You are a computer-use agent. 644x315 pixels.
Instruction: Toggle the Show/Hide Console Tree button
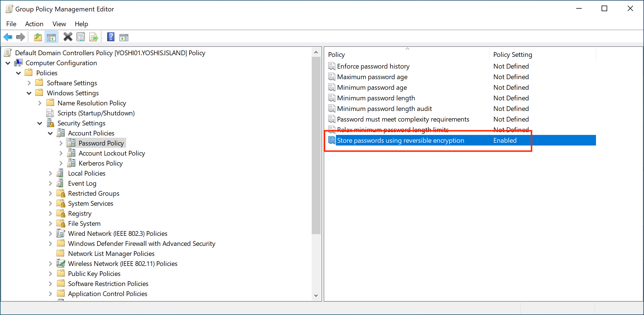pyautogui.click(x=51, y=37)
